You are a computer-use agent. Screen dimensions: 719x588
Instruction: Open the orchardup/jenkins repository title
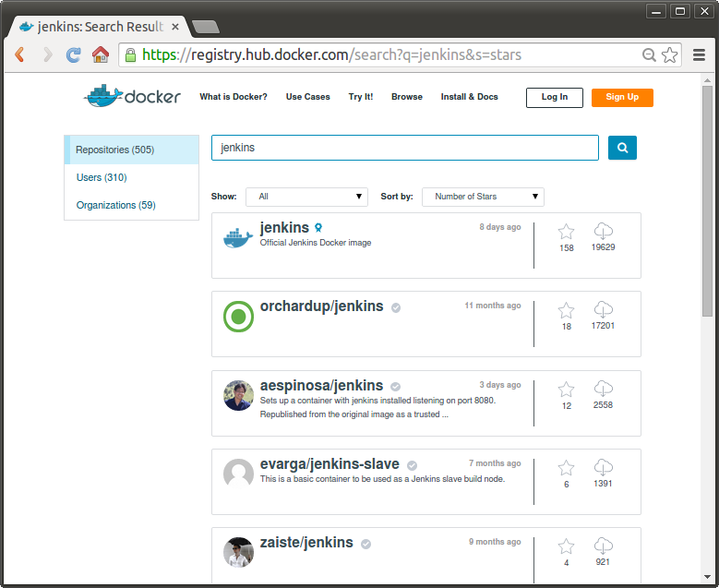pos(321,306)
